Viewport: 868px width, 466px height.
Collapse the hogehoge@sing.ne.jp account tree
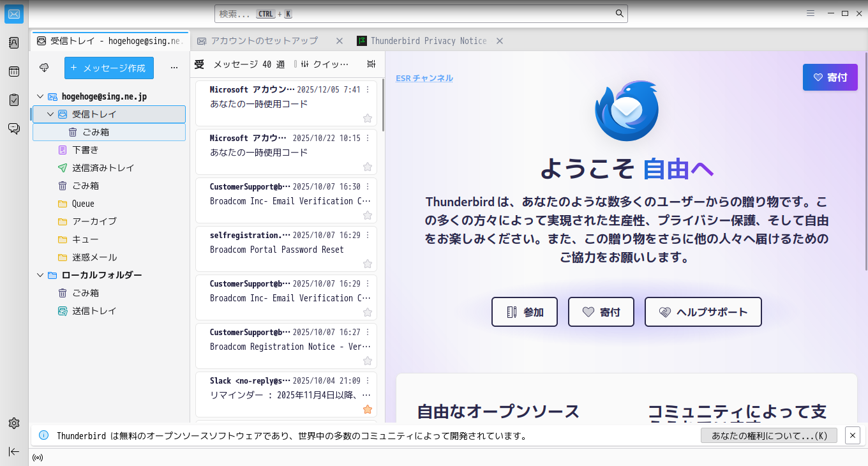point(40,96)
